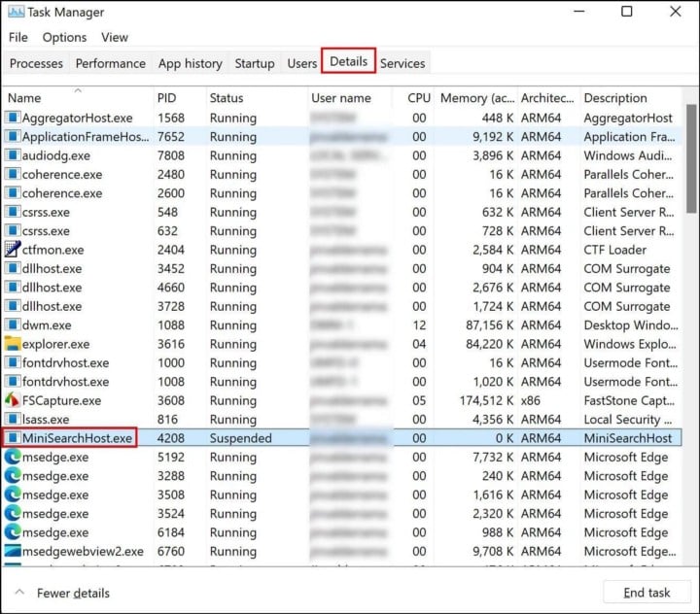
Task: Select the Details tab
Action: point(348,60)
